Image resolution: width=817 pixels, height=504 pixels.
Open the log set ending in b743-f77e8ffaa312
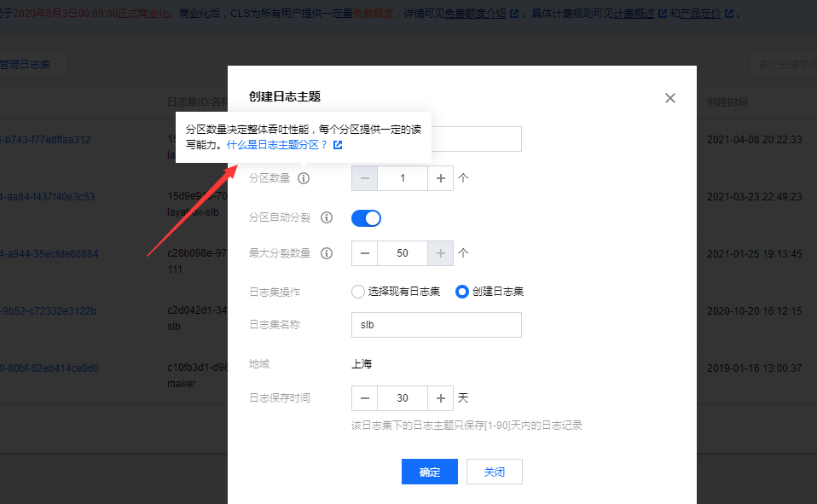(45, 140)
